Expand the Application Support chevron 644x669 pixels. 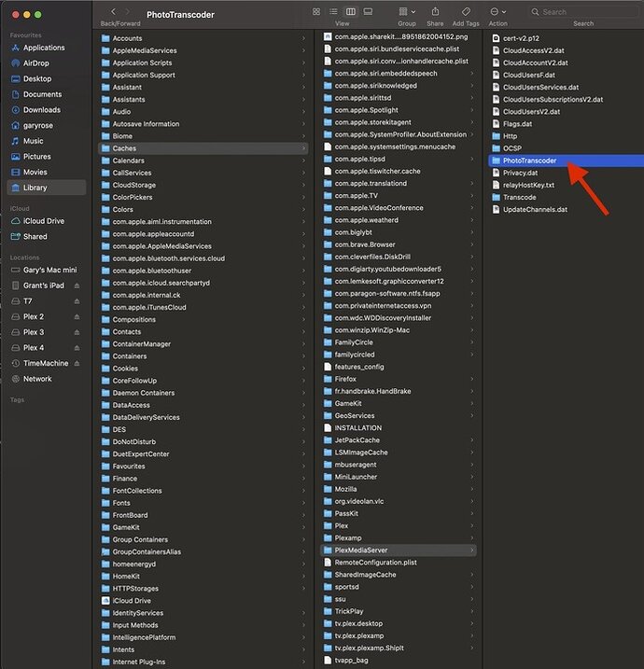tap(303, 75)
